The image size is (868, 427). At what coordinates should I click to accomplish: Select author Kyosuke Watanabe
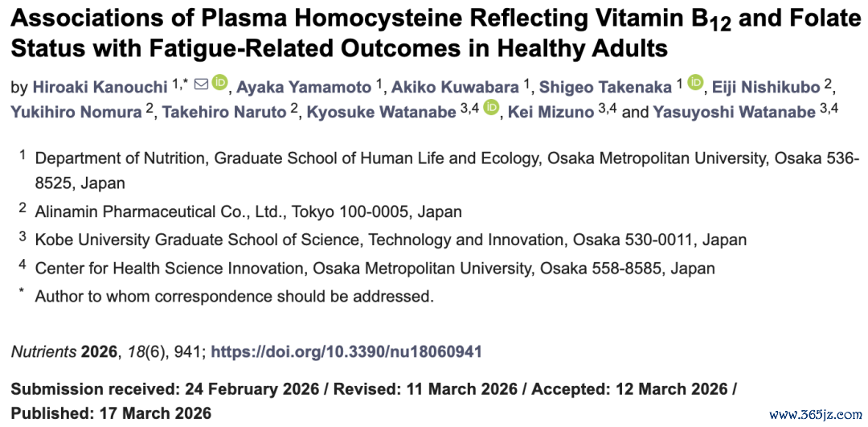click(382, 113)
